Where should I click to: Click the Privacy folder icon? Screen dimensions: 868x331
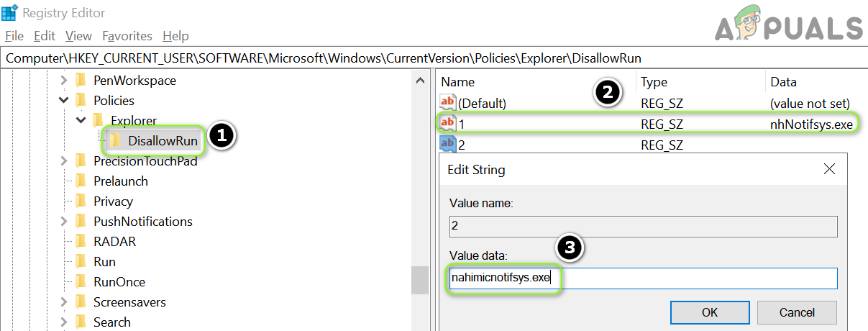pyautogui.click(x=81, y=201)
